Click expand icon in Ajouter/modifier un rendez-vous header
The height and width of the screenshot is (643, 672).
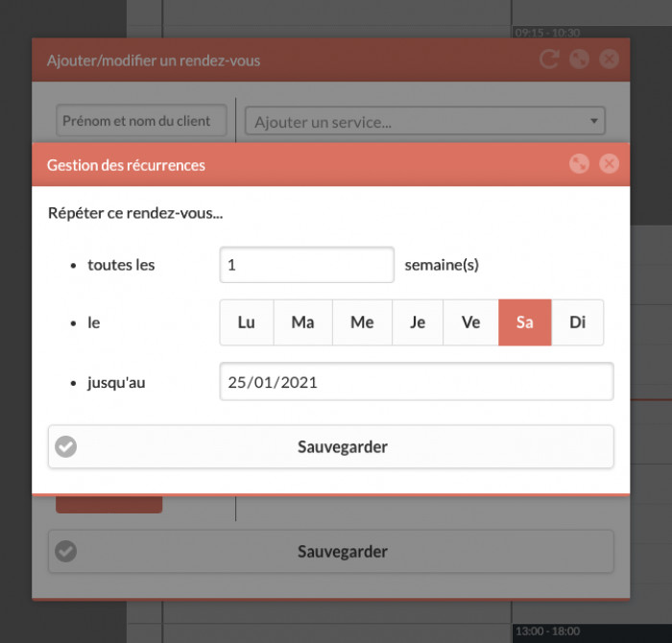(x=579, y=60)
